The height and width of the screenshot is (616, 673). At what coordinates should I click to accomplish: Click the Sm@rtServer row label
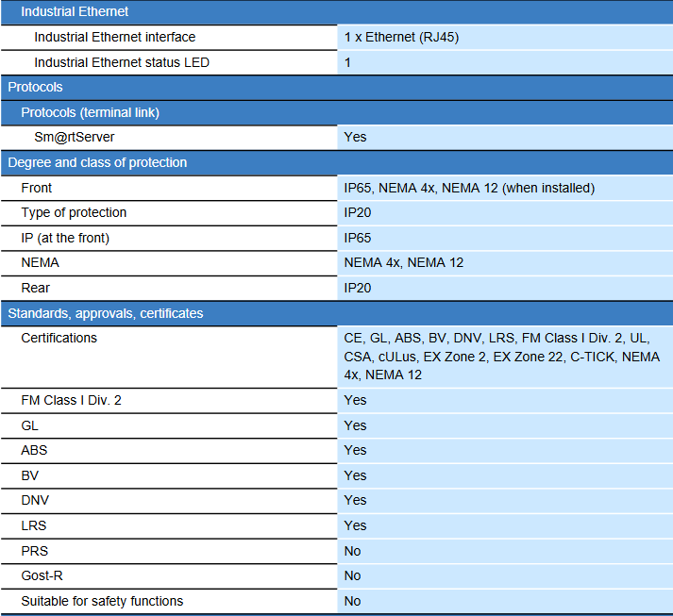(x=75, y=138)
